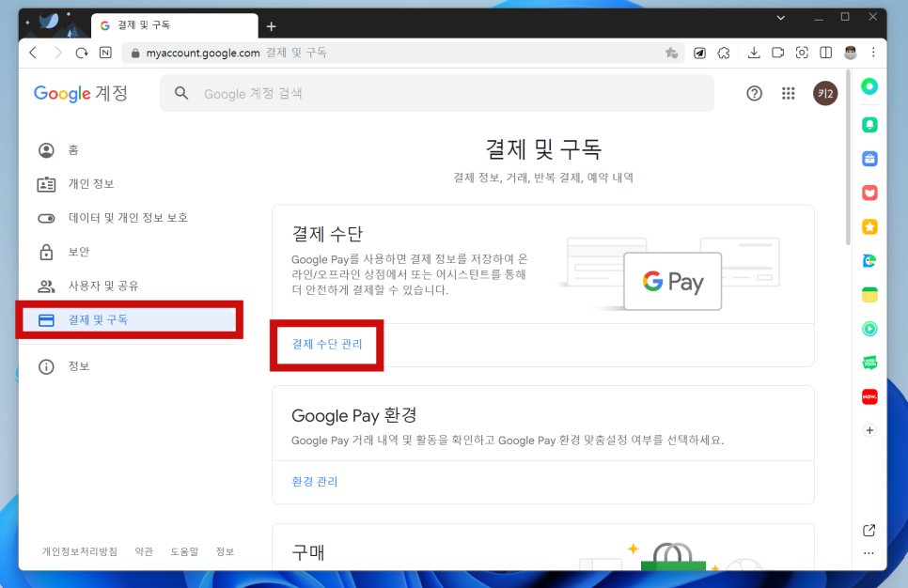Open the extensions puzzle icon
The image size is (908, 588).
723,53
